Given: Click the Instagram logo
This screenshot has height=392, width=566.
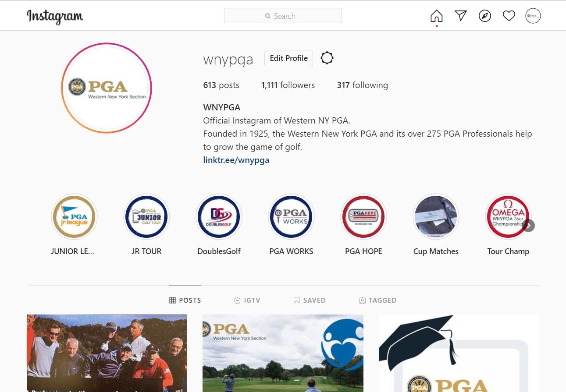Looking at the screenshot, I should pyautogui.click(x=55, y=17).
